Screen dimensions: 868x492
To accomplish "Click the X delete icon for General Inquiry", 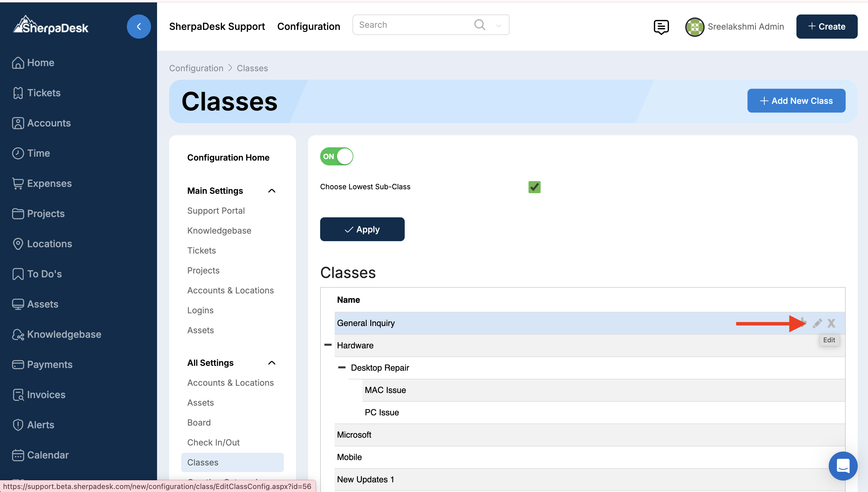I will pyautogui.click(x=831, y=323).
